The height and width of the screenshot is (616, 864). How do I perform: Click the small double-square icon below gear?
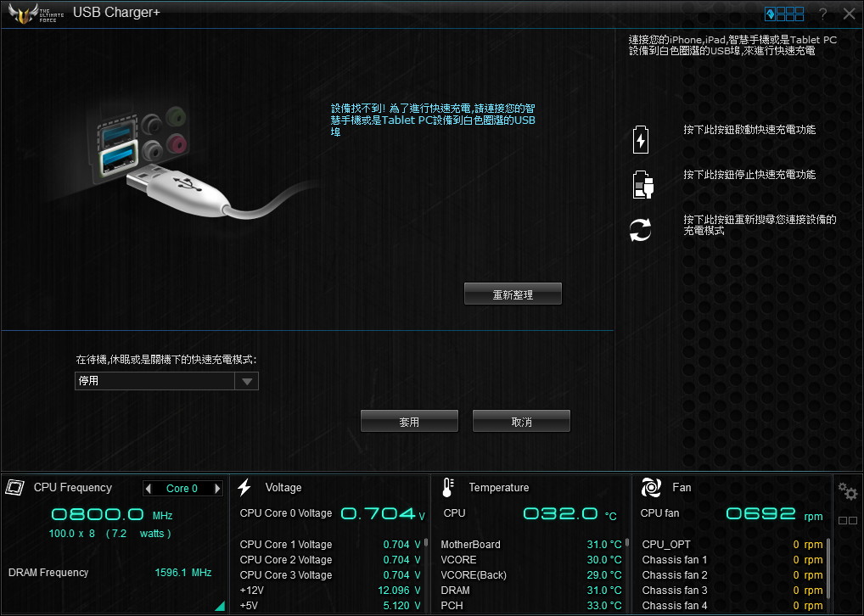[847, 520]
